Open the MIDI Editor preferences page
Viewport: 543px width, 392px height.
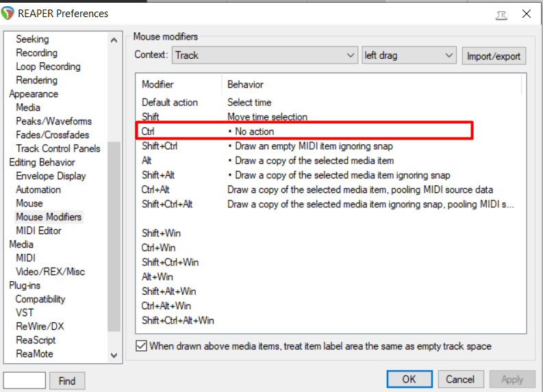(38, 231)
